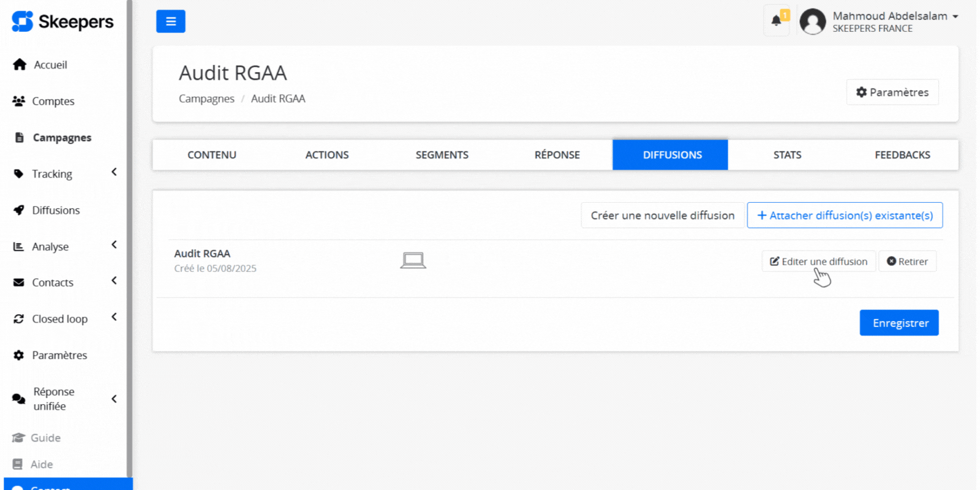Go to Accueil home icon
The height and width of the screenshot is (490, 980).
[20, 65]
